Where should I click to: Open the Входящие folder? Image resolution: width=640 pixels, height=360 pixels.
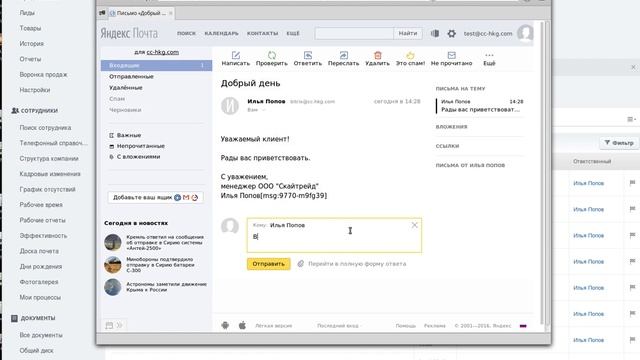coord(156,65)
